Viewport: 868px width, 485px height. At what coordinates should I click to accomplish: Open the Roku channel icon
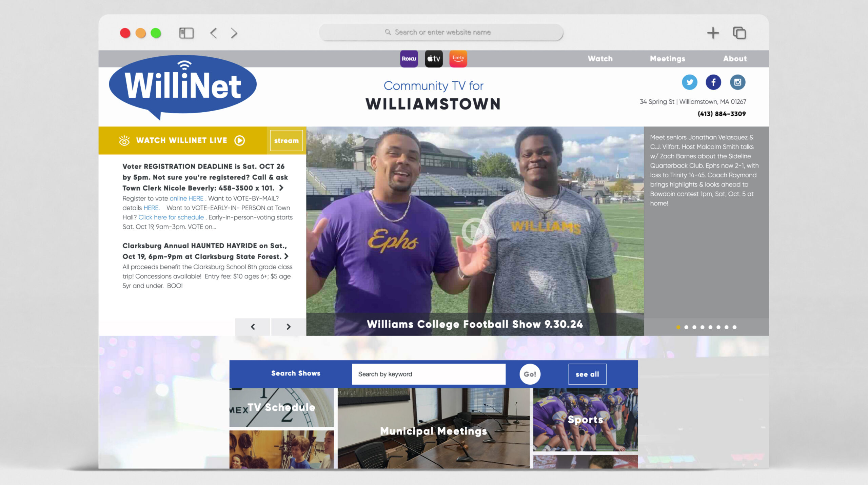tap(409, 59)
